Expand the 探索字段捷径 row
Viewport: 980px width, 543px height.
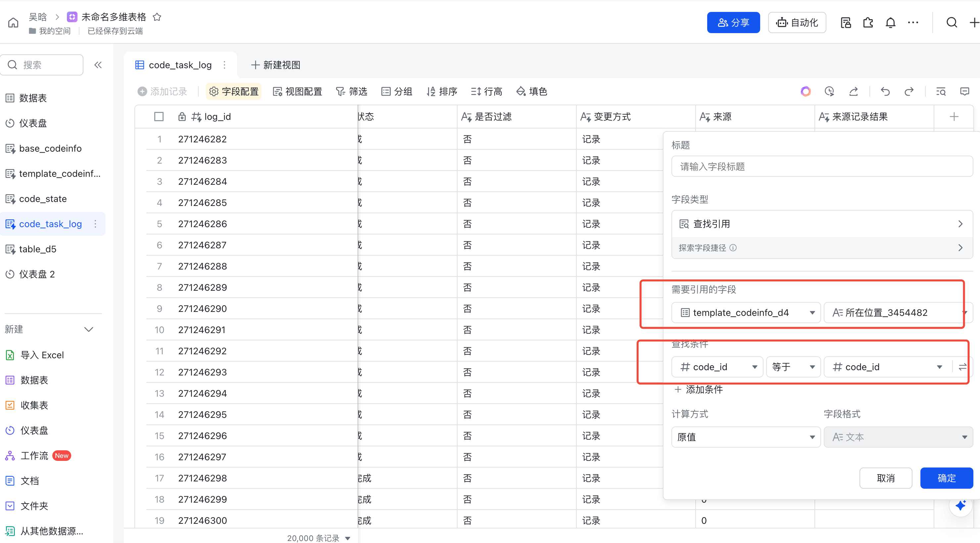pyautogui.click(x=822, y=248)
